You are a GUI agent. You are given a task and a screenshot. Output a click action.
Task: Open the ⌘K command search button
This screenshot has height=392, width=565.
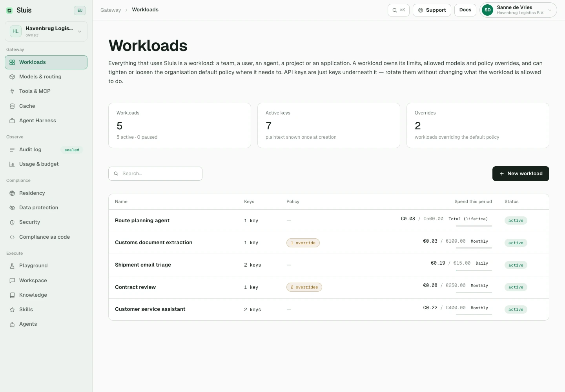[399, 10]
